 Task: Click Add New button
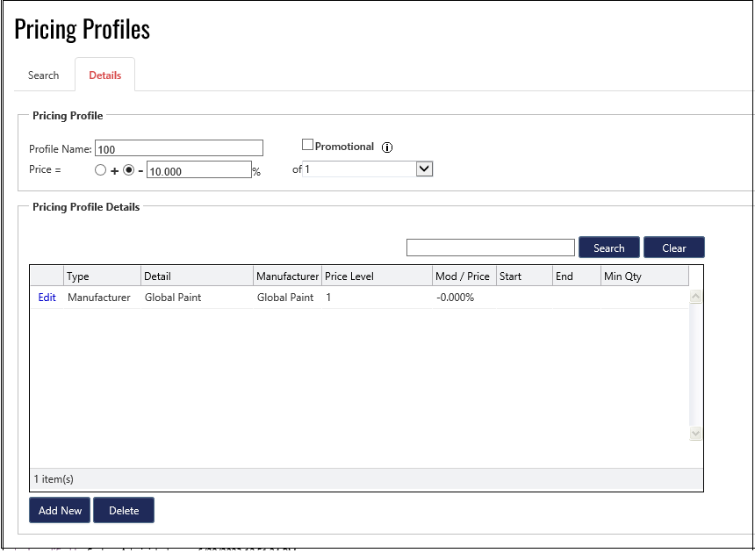click(x=60, y=510)
